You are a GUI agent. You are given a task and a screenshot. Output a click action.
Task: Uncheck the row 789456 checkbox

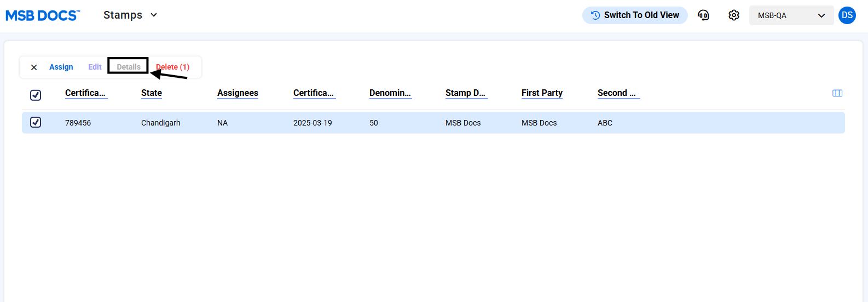pyautogui.click(x=36, y=122)
